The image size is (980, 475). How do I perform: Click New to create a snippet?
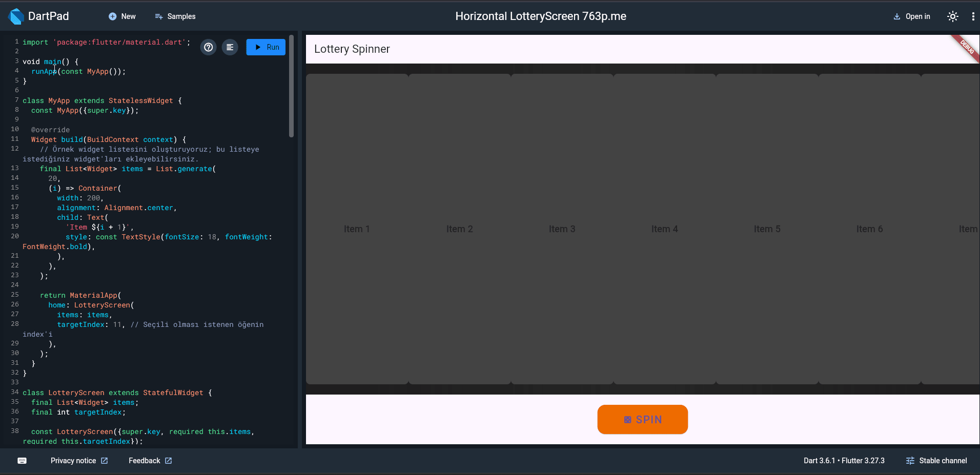[122, 16]
